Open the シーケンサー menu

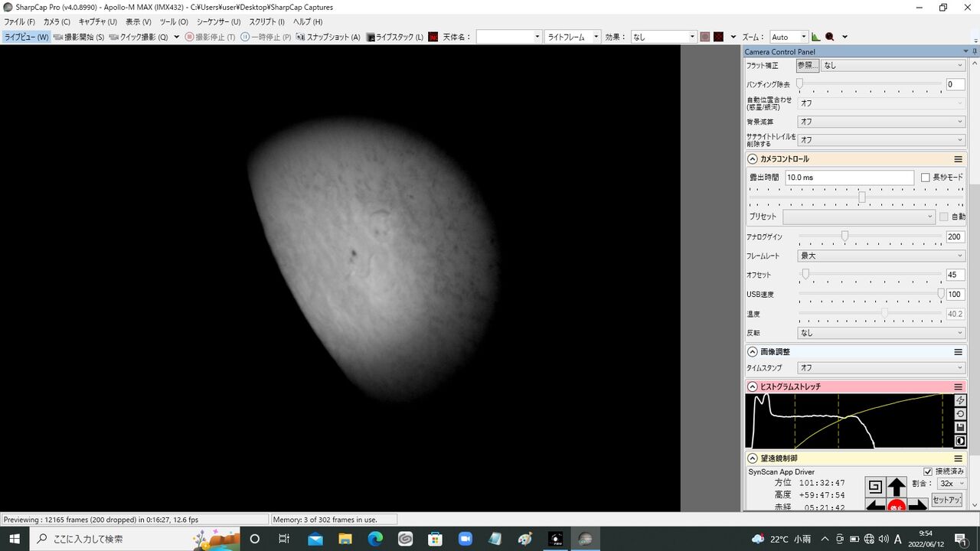pyautogui.click(x=218, y=21)
